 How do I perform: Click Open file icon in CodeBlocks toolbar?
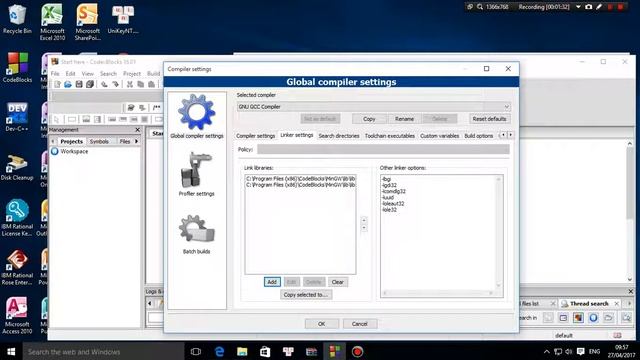[x=68, y=84]
